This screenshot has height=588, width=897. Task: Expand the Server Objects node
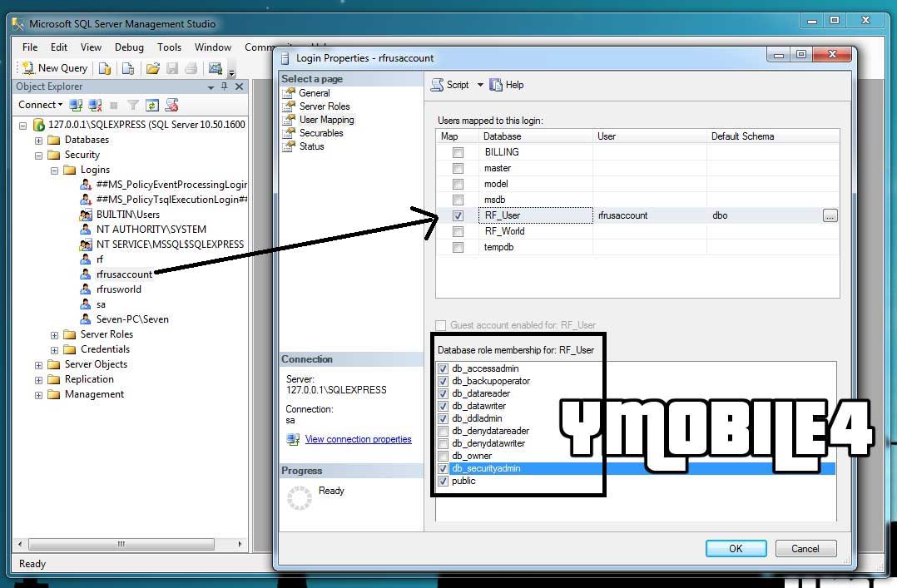coord(38,365)
